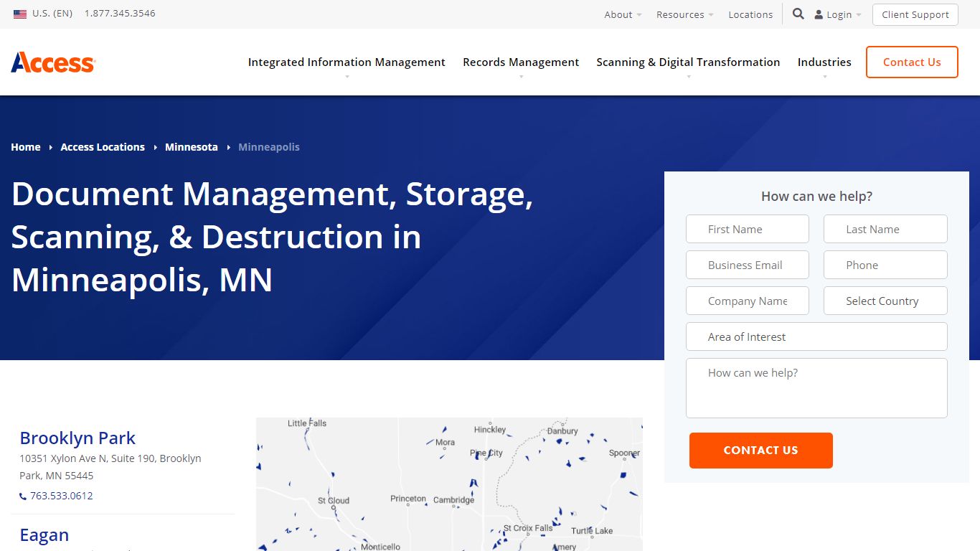Click the 'How can we help?' form heading

tap(816, 197)
